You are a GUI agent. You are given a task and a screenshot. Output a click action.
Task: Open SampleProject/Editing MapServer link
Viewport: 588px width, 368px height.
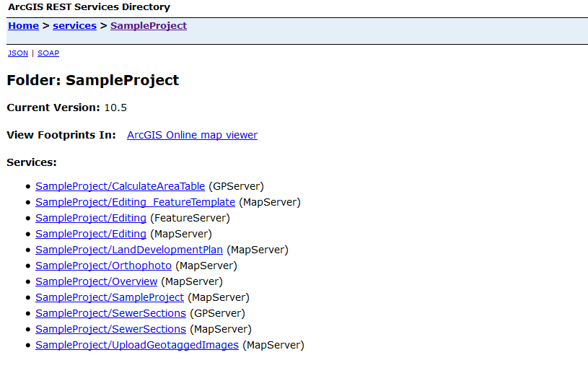91,234
